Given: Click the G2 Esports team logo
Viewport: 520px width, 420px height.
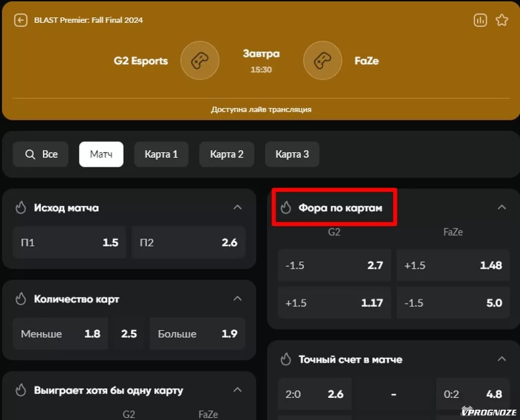Looking at the screenshot, I should (x=200, y=61).
